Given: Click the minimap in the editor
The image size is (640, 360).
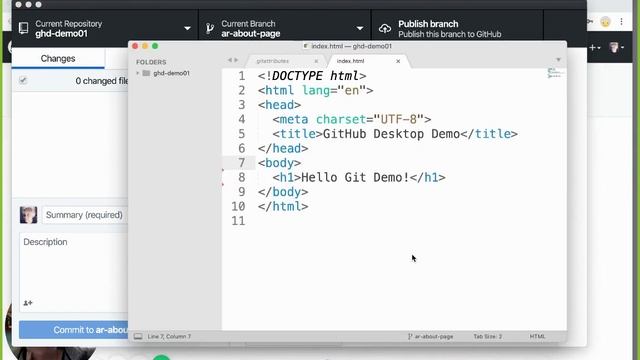Looking at the screenshot, I should coord(556,73).
